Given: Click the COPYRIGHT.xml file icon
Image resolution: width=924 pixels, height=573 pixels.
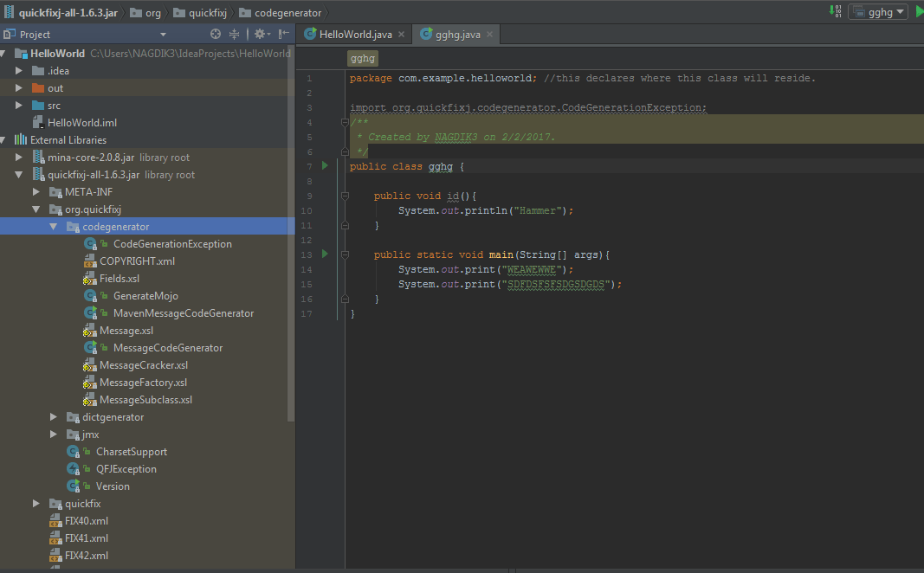Looking at the screenshot, I should pyautogui.click(x=89, y=261).
